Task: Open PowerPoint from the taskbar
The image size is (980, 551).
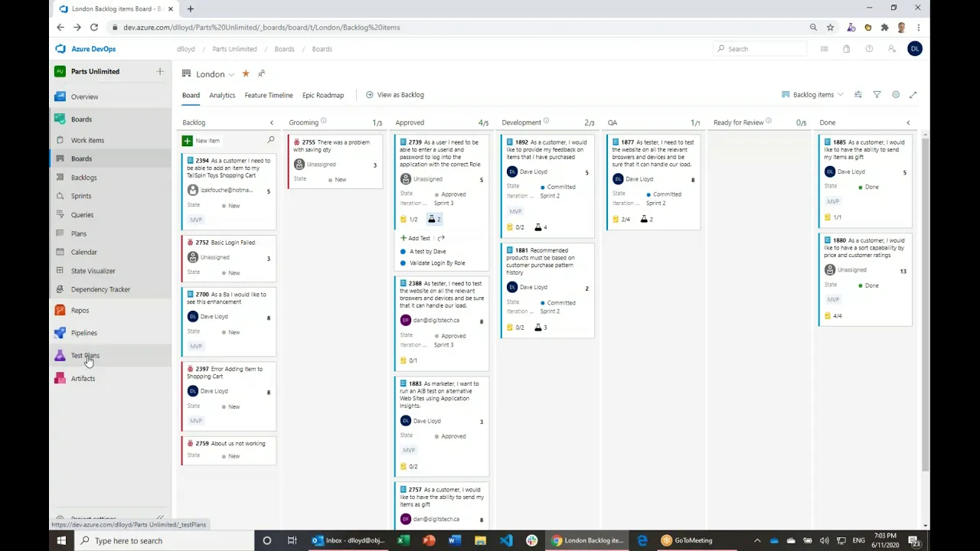Action: (429, 540)
